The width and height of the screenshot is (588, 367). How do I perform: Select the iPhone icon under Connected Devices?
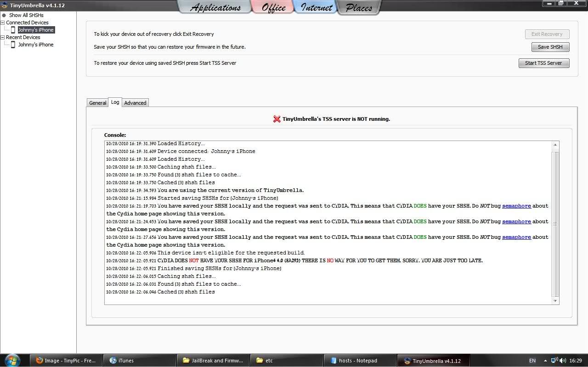point(13,30)
